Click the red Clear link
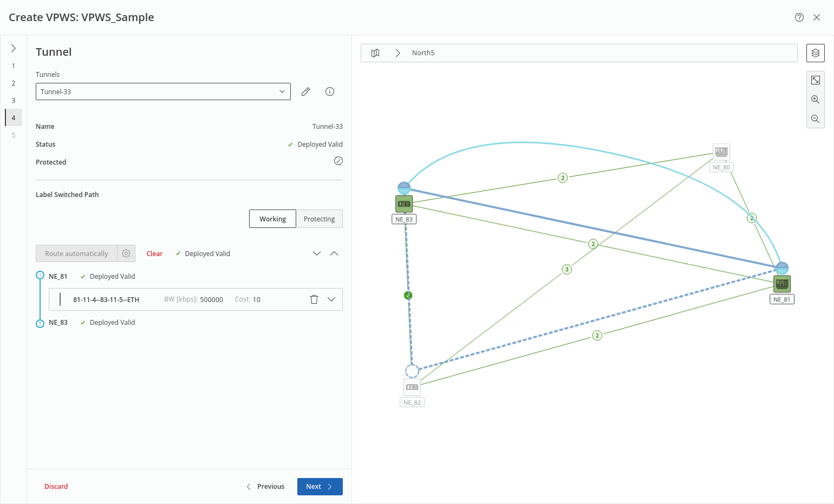Screen dimensions: 834x504 point(154,254)
